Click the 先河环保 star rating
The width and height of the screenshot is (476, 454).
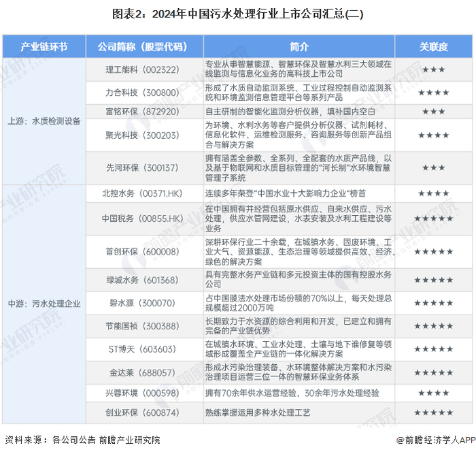(434, 167)
